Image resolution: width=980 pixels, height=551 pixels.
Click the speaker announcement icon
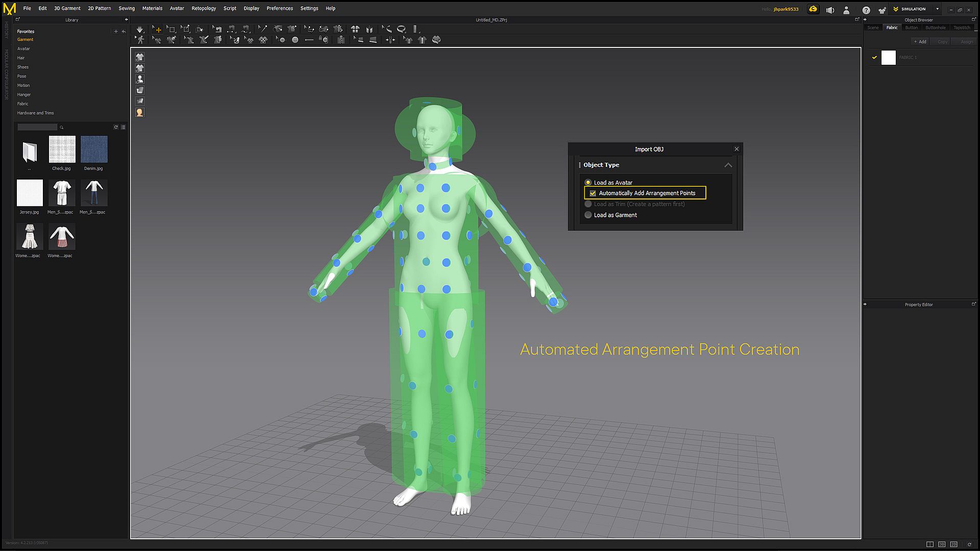pos(830,10)
